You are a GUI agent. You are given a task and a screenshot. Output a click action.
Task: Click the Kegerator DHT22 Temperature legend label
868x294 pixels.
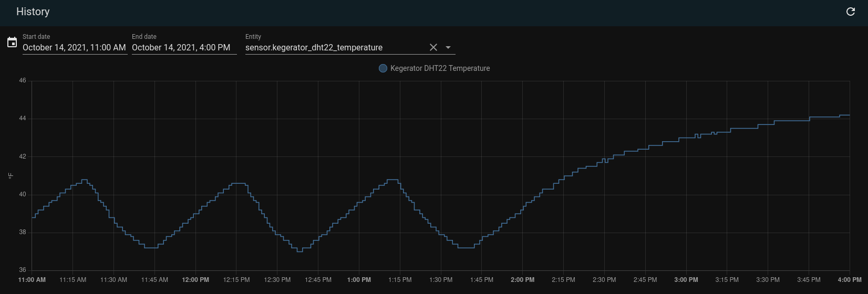click(440, 68)
